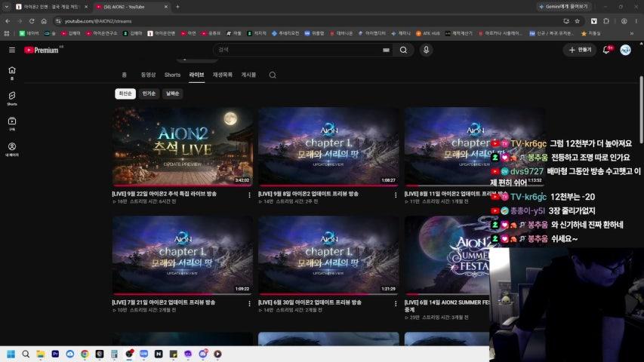
Task: Play the AION2 추석 LIVE thumbnail
Action: (x=183, y=146)
